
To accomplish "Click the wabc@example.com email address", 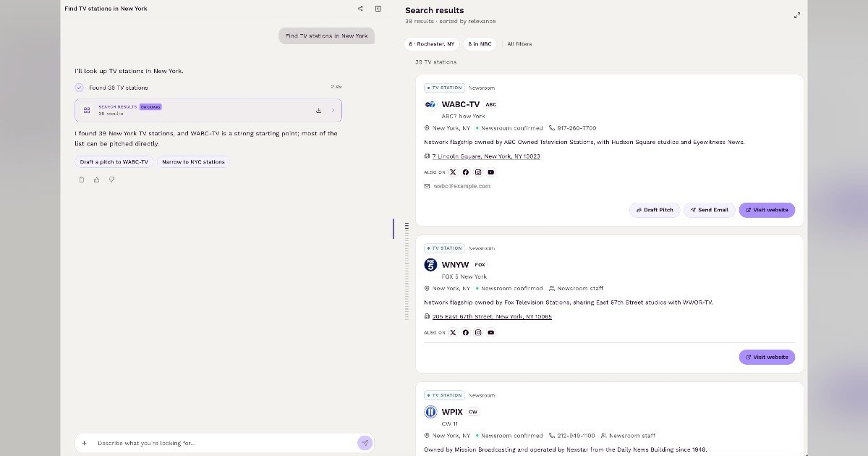I will point(461,186).
